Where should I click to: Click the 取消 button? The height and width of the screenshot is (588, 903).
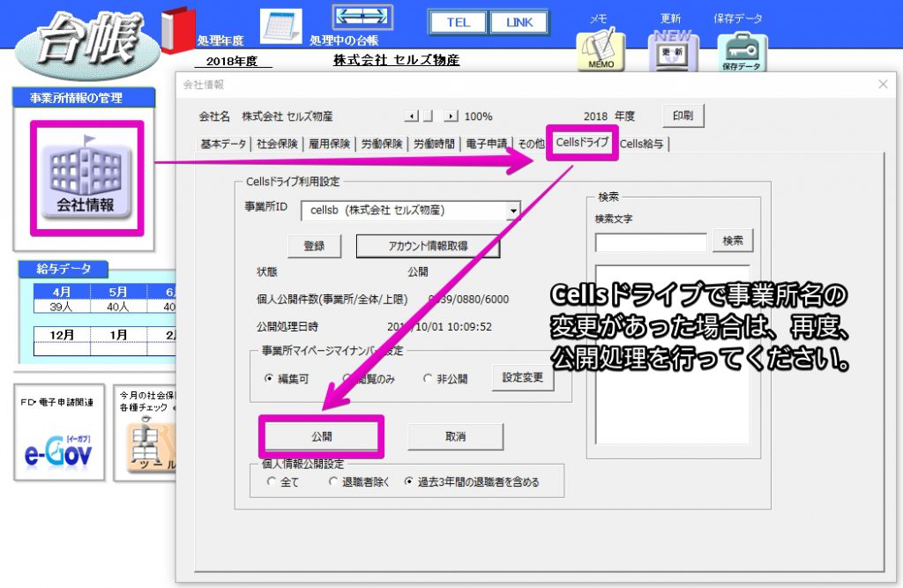tap(456, 436)
